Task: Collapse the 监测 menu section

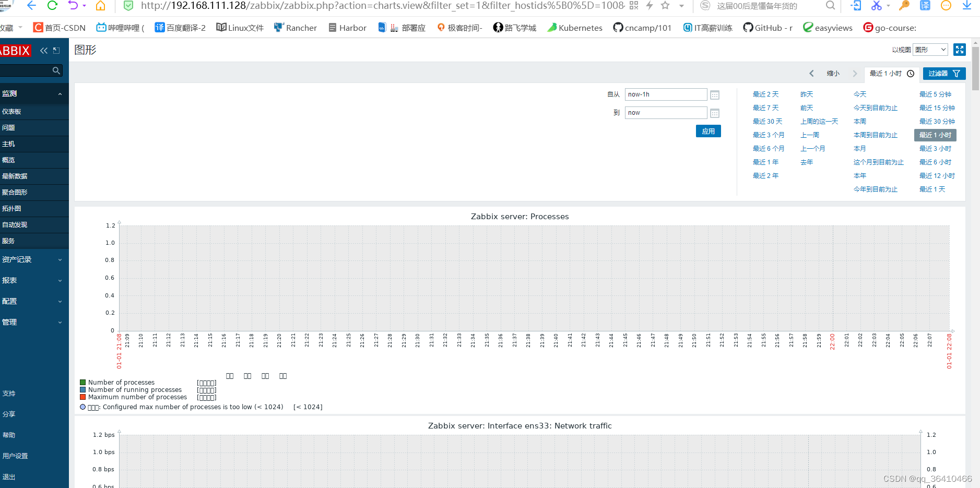Action: tap(34, 93)
